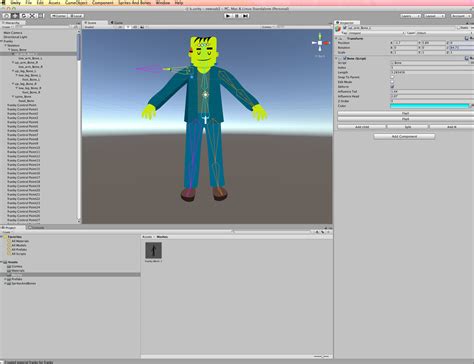474x364 pixels.
Task: Open the Tag dropdown in the Inspector
Action: (376, 33)
